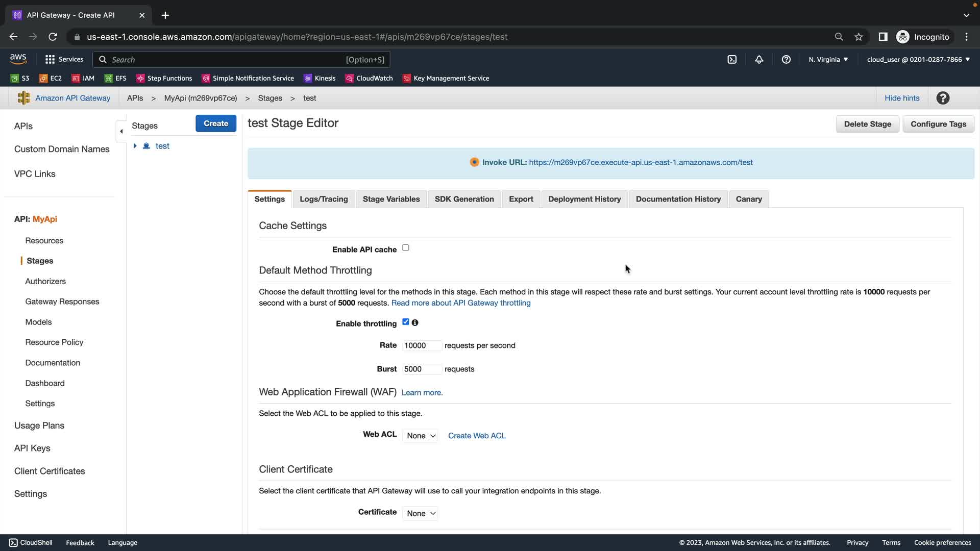Click the Rate requests per second field
This screenshot has width=980, height=551.
(x=421, y=345)
